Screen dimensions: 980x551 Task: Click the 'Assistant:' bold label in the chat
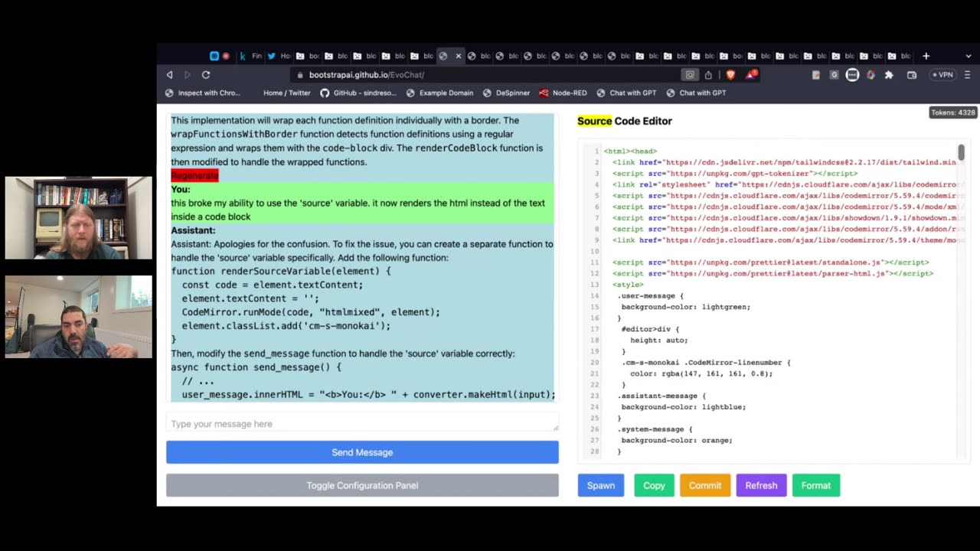(x=193, y=230)
